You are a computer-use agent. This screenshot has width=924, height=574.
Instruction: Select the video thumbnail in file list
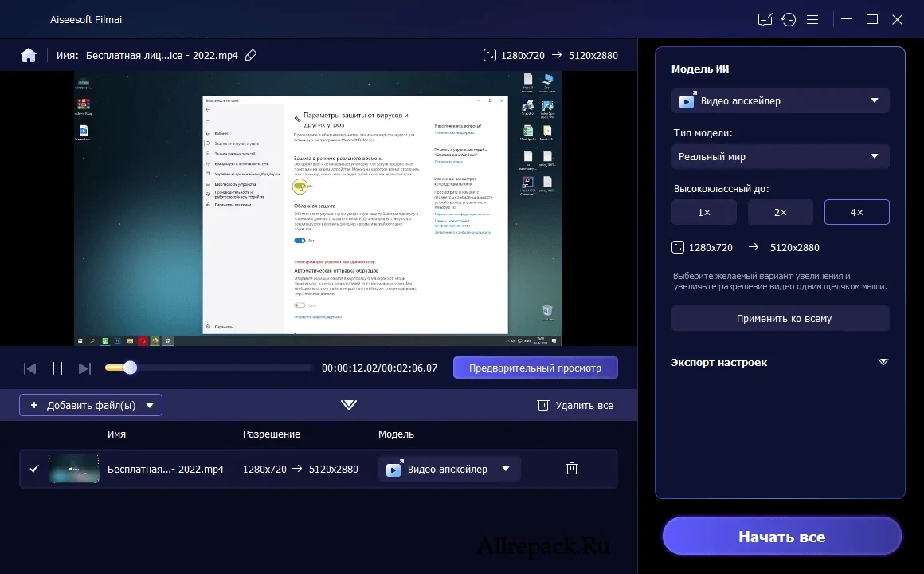[74, 469]
